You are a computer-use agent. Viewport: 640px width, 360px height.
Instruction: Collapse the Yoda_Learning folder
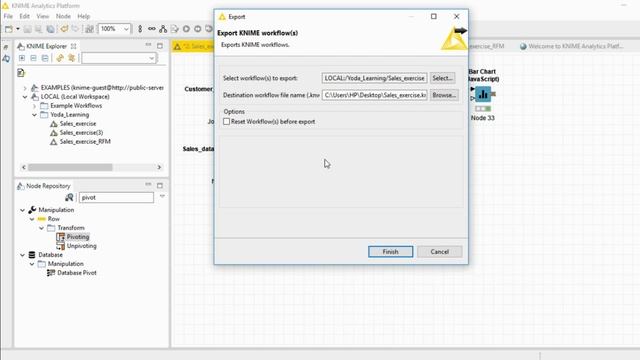pos(34,115)
